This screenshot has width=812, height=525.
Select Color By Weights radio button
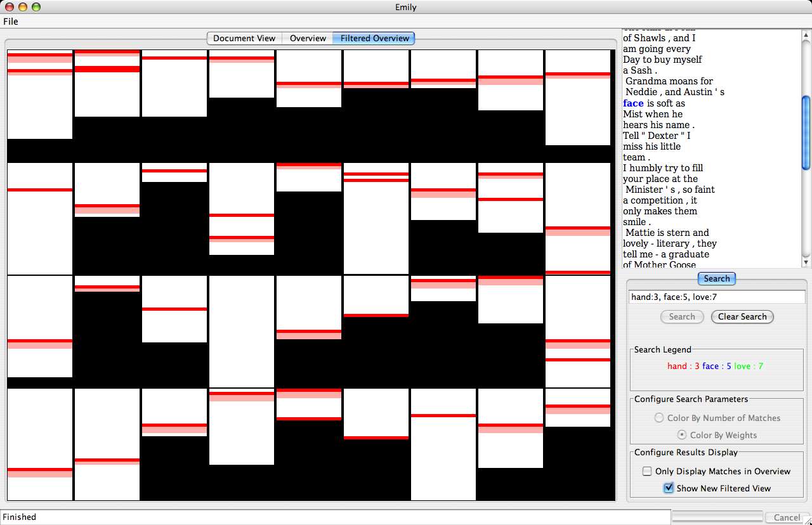pyautogui.click(x=717, y=435)
